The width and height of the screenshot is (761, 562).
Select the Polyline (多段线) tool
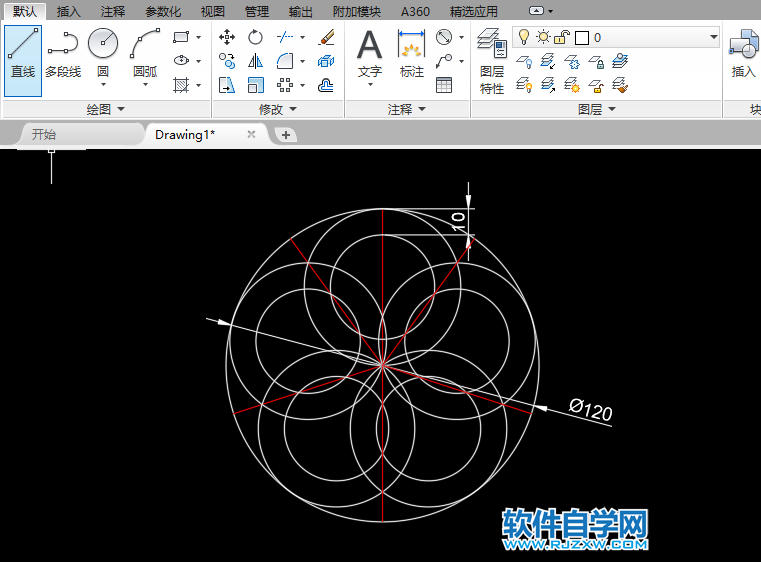pos(63,56)
